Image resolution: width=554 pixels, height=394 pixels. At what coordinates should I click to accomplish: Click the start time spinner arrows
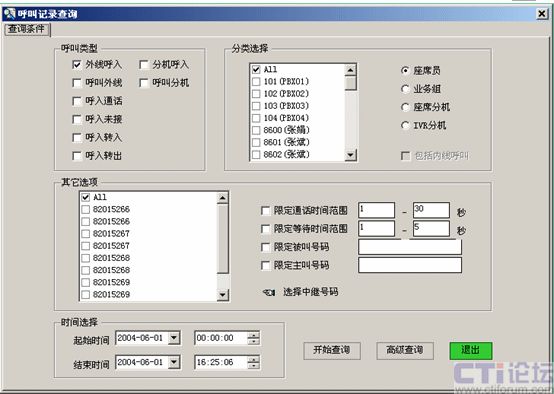(254, 338)
